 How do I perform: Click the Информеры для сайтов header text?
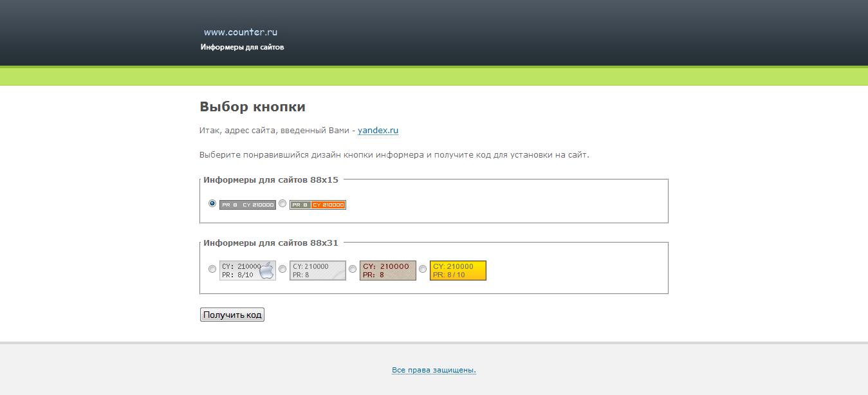click(x=243, y=46)
